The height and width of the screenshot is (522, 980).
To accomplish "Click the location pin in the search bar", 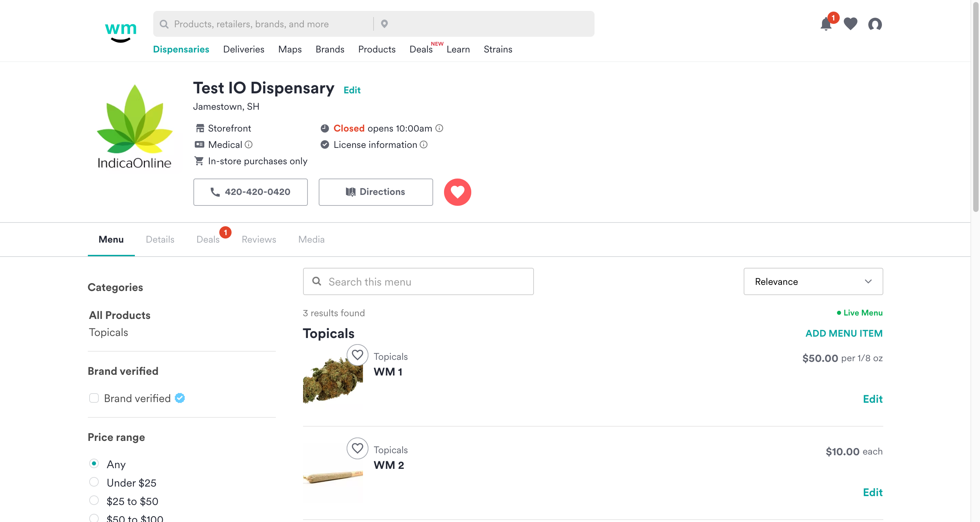I will 385,24.
